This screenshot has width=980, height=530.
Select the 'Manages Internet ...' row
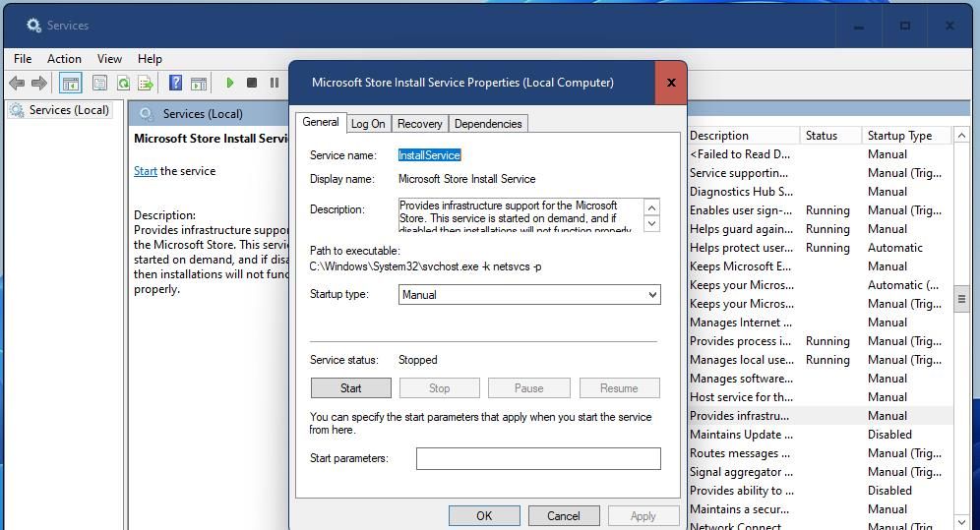point(820,323)
